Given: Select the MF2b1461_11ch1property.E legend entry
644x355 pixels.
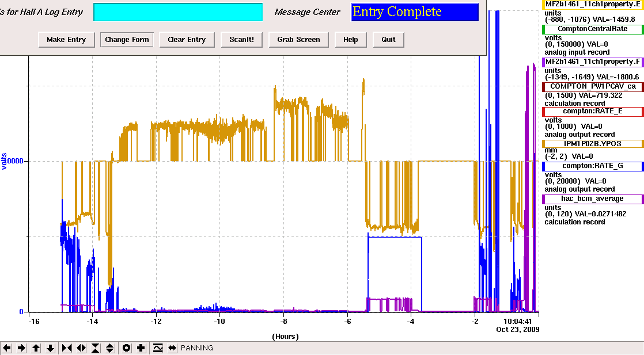Looking at the screenshot, I should point(593,5).
